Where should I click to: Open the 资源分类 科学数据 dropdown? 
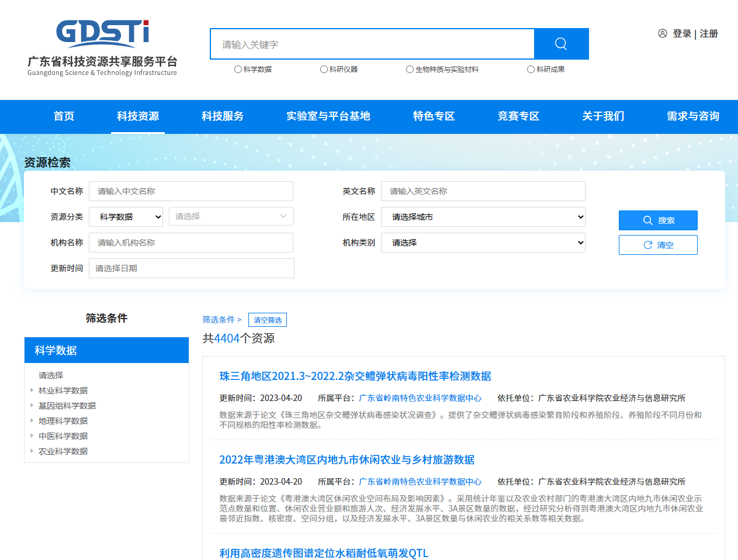tap(126, 217)
